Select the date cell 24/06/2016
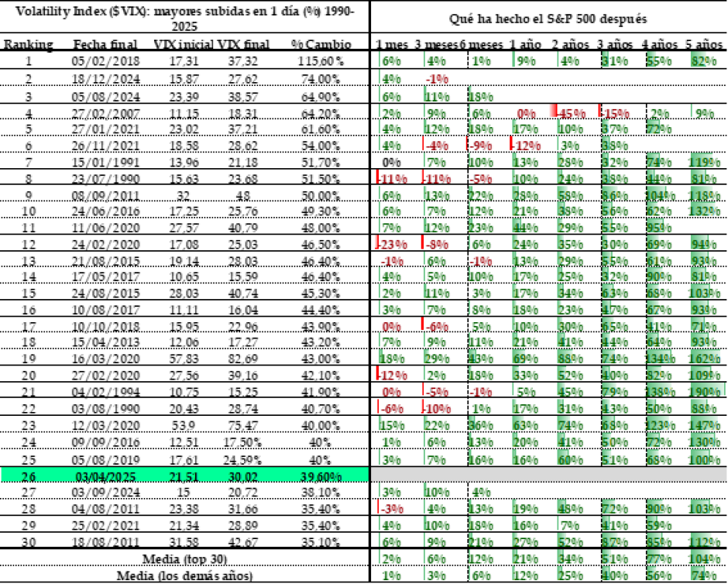Viewport: 728px width, 584px height. click(x=105, y=211)
